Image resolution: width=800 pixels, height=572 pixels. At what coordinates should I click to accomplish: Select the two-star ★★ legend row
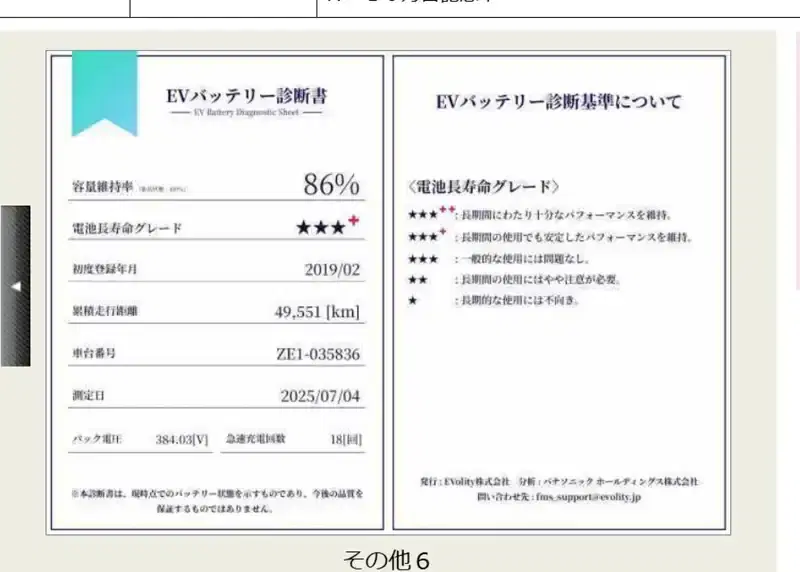click(514, 280)
